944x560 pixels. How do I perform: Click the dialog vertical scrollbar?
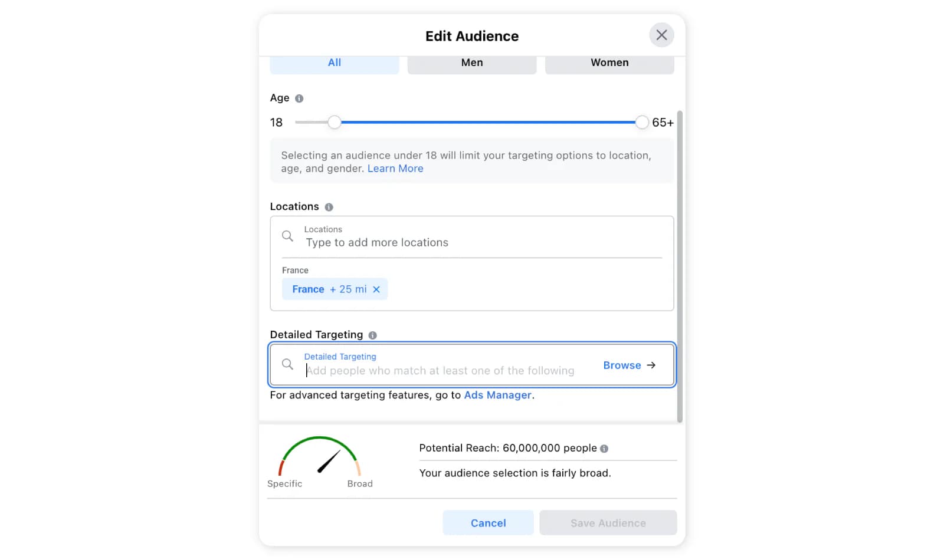click(x=680, y=266)
